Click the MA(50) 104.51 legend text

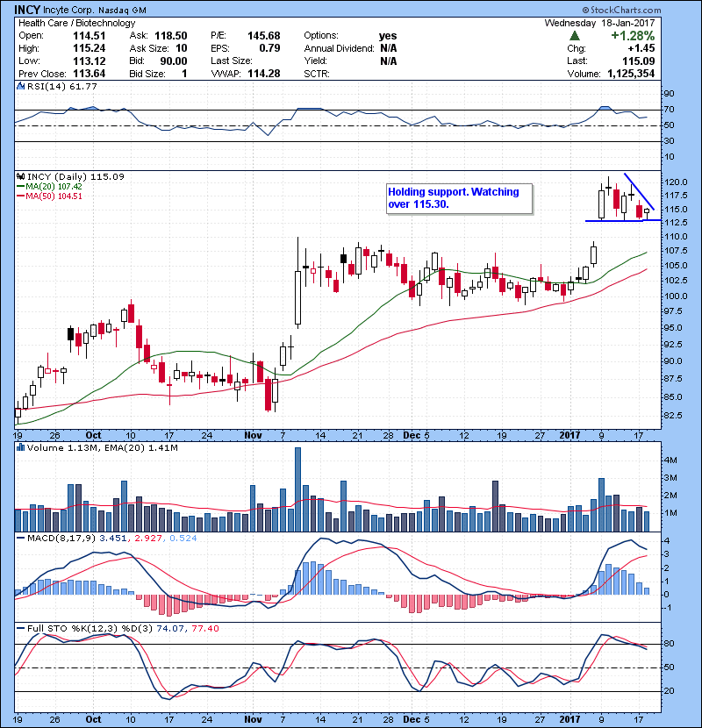[x=54, y=196]
